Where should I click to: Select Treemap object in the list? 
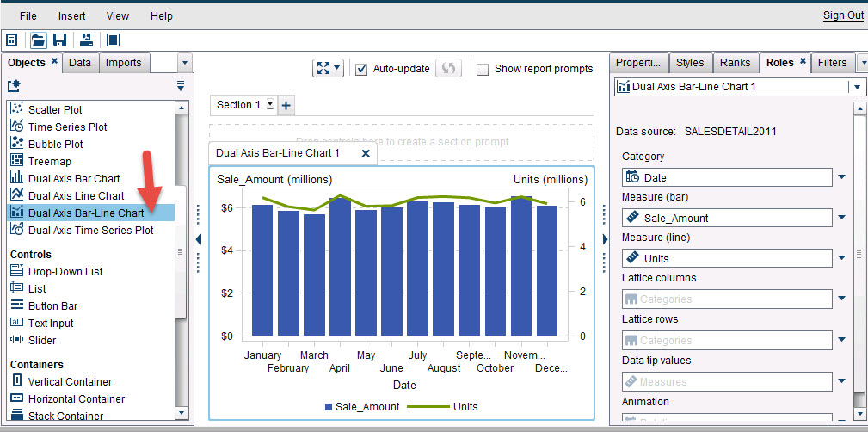pyautogui.click(x=49, y=161)
